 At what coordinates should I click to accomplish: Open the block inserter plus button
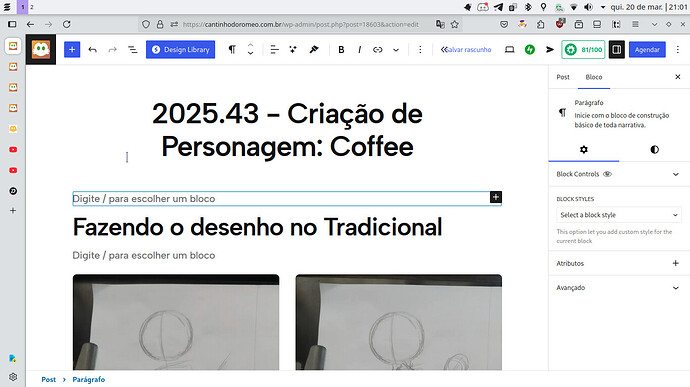click(x=72, y=50)
